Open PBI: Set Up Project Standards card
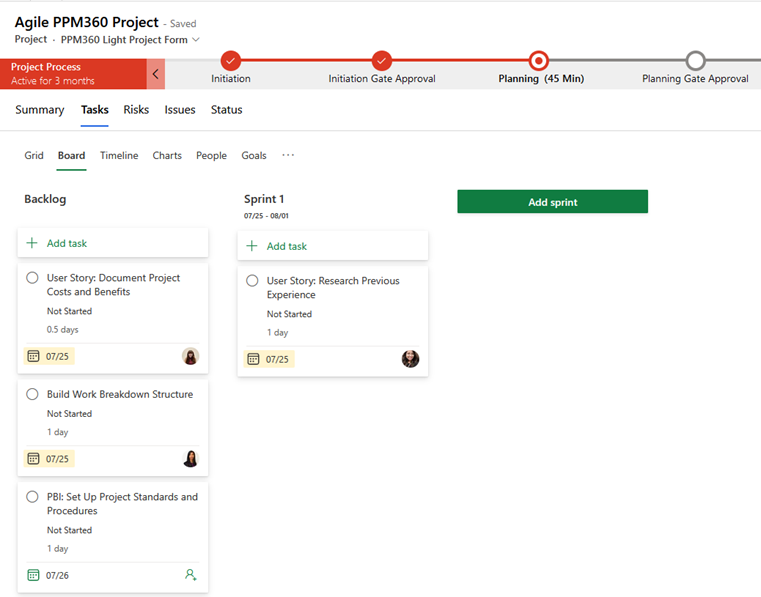The height and width of the screenshot is (597, 761). pyautogui.click(x=122, y=503)
